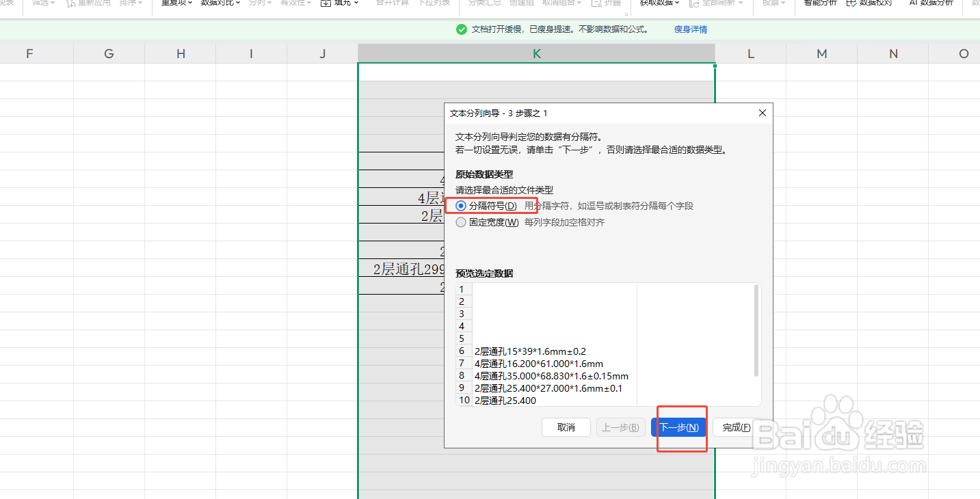Viewport: 980px width, 499px height.
Task: Expand the 数据对比 dropdown
Action: [x=237, y=5]
